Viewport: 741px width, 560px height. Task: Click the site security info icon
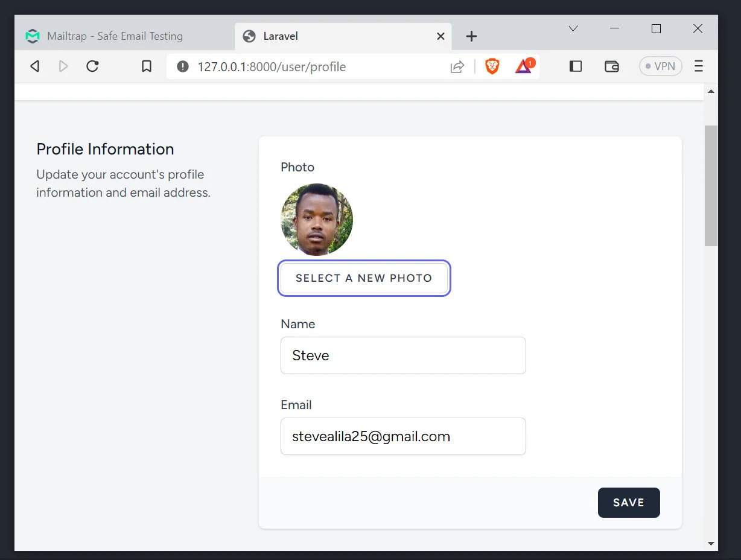[183, 66]
